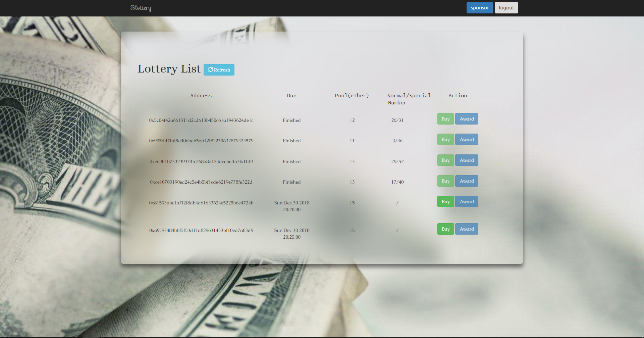This screenshot has width=644, height=338.
Task: Click the Refresh icon button beside Lottery List
Action: [x=219, y=70]
